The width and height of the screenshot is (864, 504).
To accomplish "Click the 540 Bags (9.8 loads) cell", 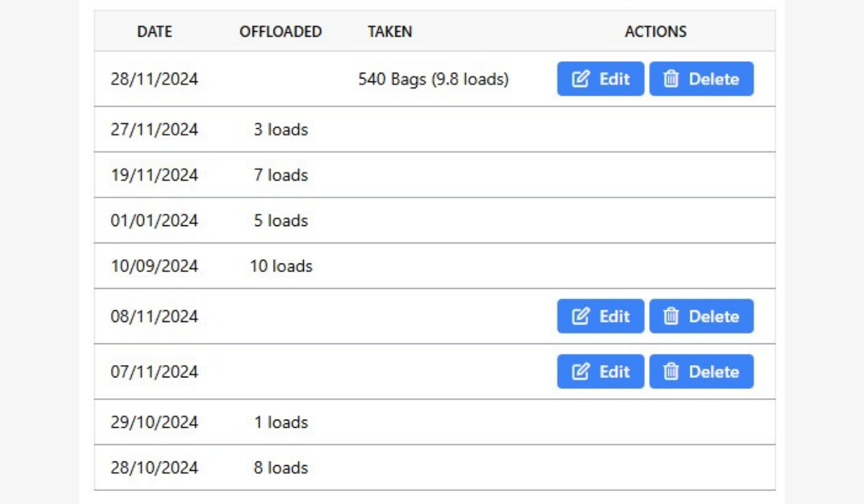I will pos(433,79).
